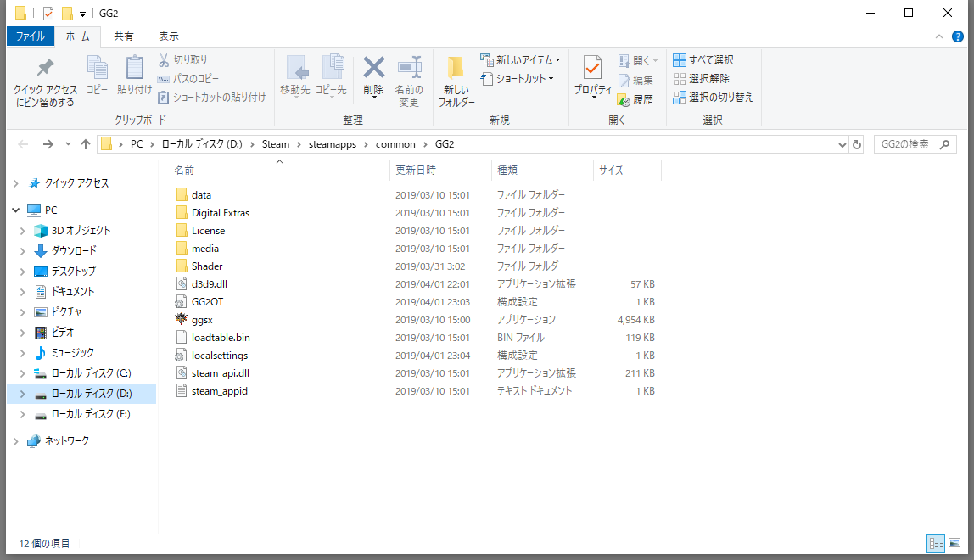Click the Delete (削除) button
974x560 pixels.
pyautogui.click(x=373, y=76)
